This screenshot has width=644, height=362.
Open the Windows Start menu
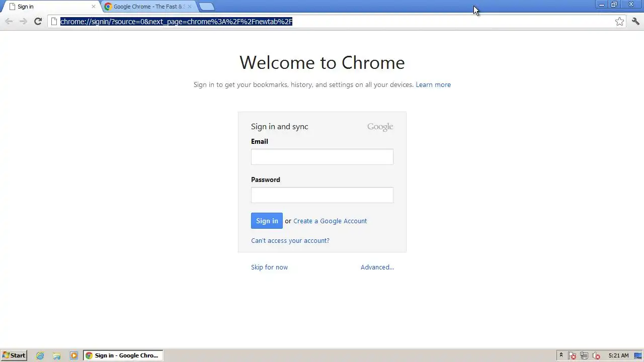coord(14,355)
